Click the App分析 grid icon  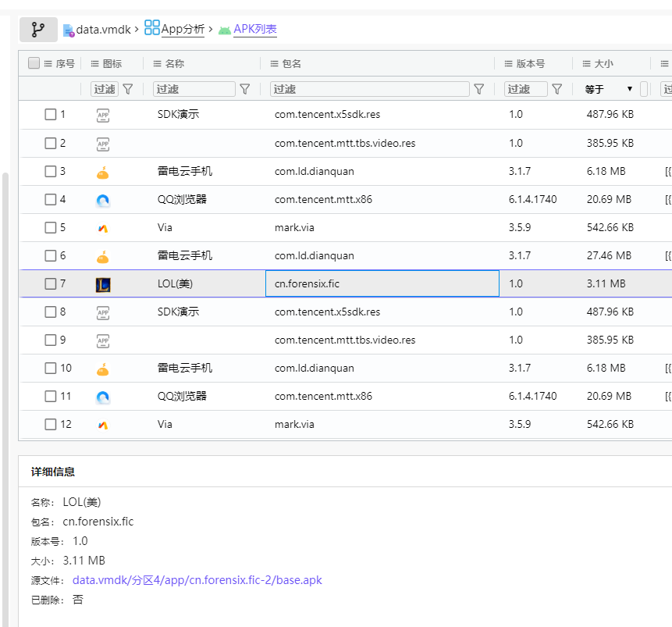click(x=151, y=29)
